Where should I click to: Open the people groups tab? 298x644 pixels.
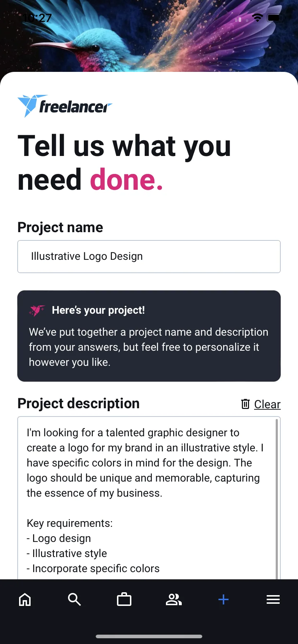click(174, 599)
